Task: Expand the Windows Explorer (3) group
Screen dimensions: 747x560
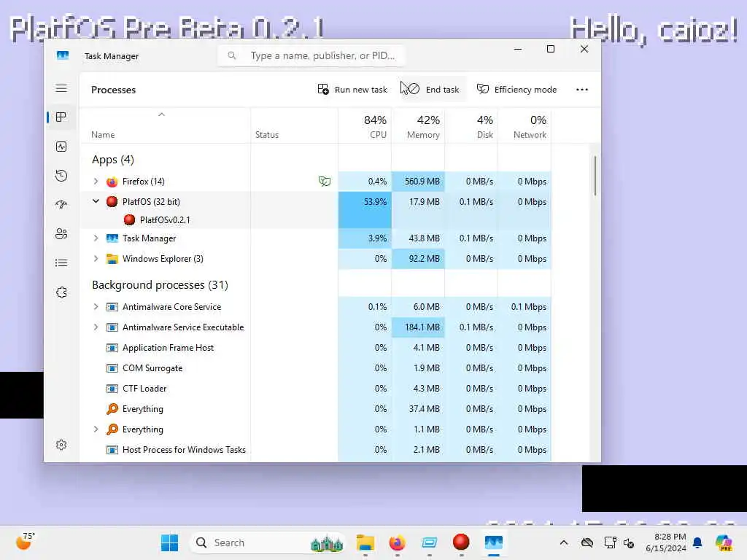Action: point(96,259)
